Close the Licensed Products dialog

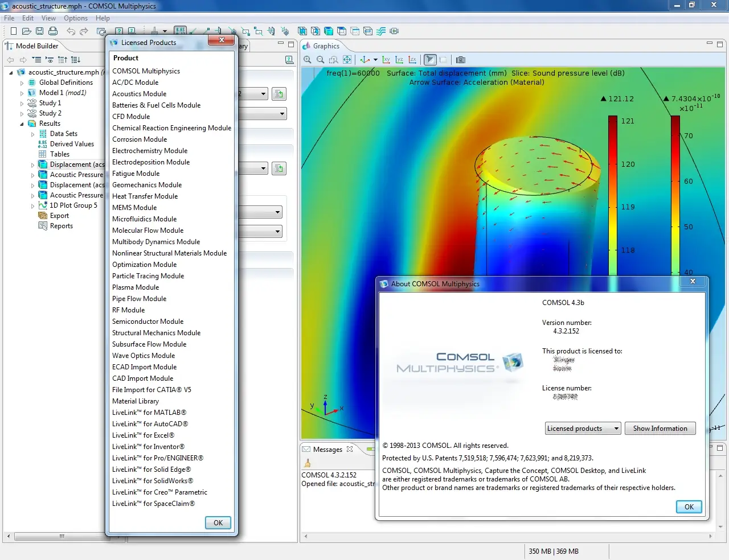(x=222, y=40)
